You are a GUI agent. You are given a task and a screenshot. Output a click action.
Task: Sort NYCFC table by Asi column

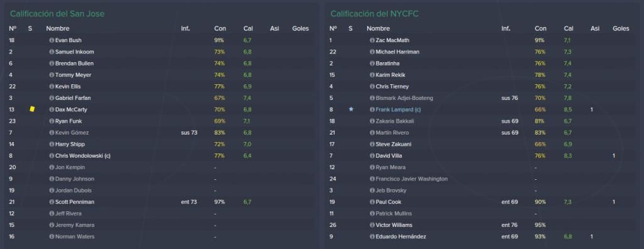(x=595, y=28)
